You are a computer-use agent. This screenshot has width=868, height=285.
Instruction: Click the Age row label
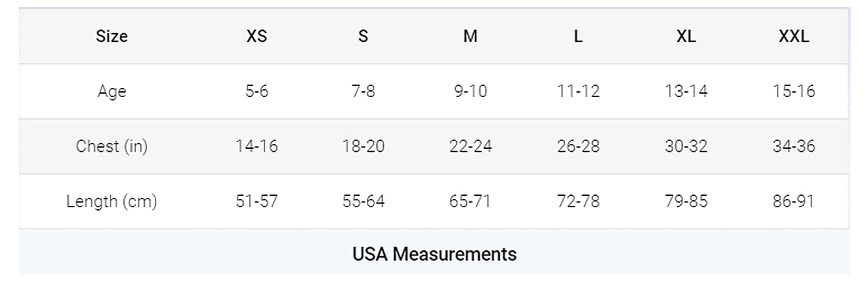click(112, 91)
